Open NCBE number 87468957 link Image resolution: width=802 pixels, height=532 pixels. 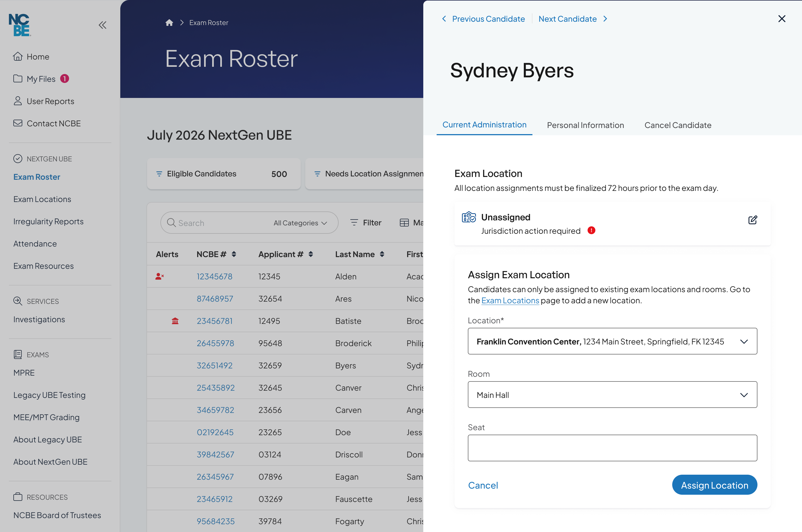[215, 299]
